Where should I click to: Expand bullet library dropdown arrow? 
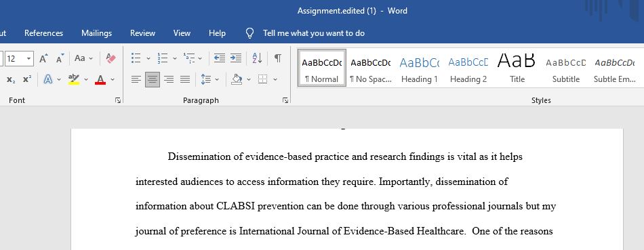(x=148, y=59)
